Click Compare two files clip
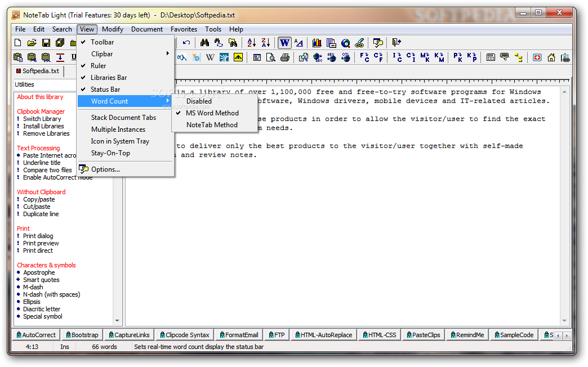 pyautogui.click(x=47, y=170)
